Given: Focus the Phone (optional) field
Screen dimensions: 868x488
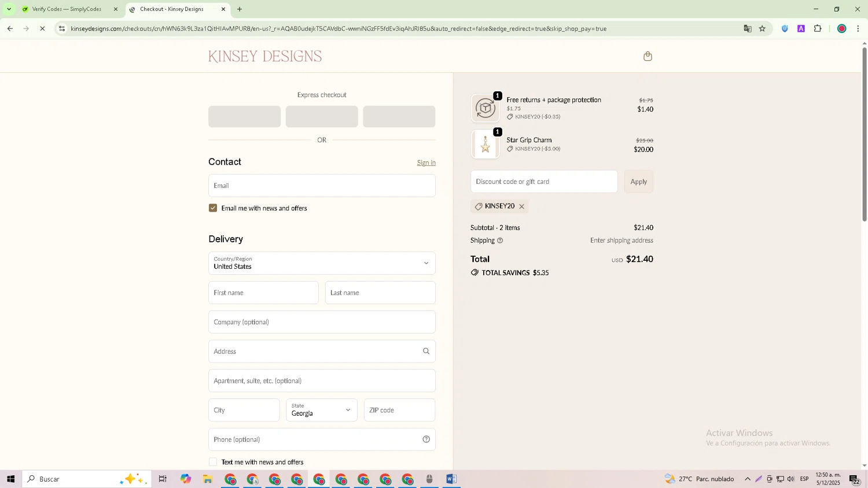Looking at the screenshot, I should [322, 439].
